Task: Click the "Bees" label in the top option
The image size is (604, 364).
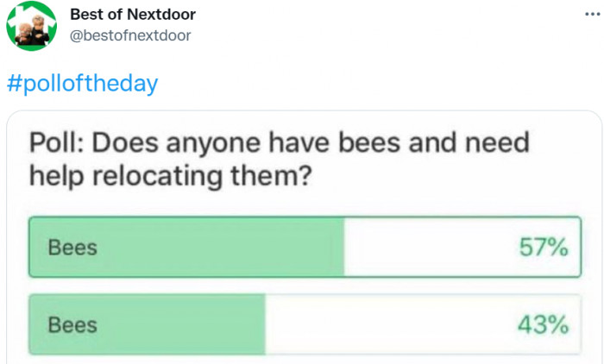Action: pos(72,248)
